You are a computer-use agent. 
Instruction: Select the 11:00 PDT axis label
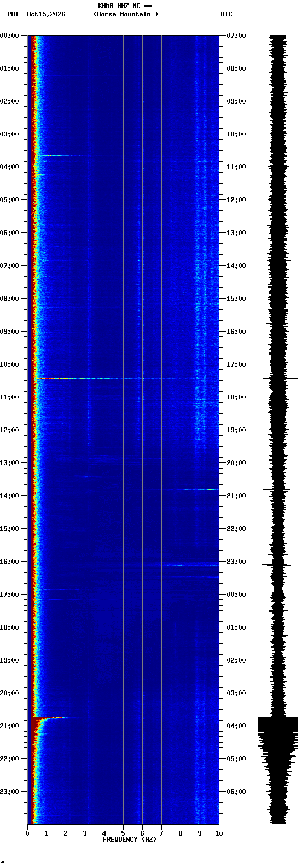tap(9, 397)
